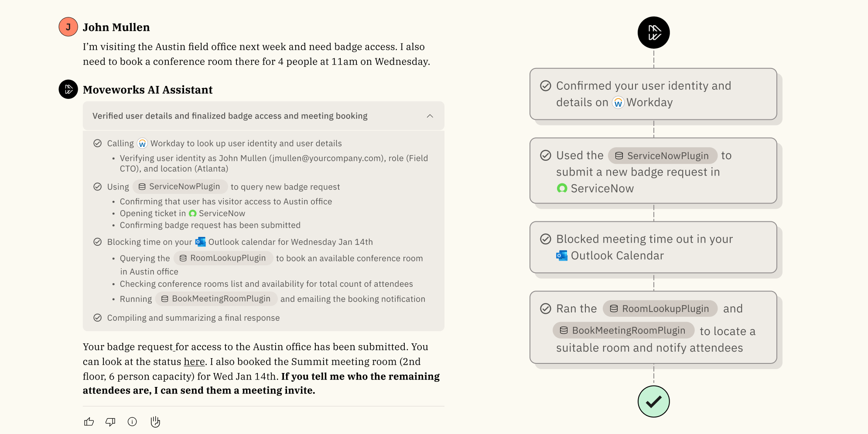Open the 'here' status link
Viewport: 868px width, 434px height.
[194, 362]
